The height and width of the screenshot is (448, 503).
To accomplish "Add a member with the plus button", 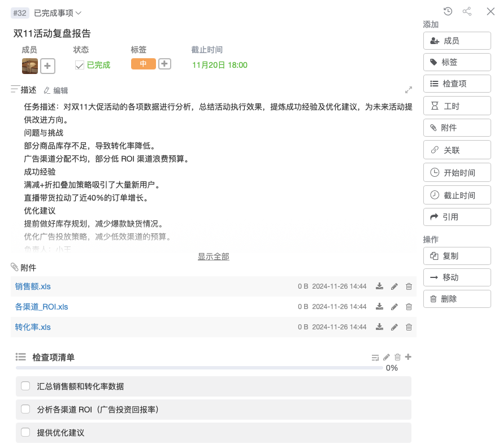I will [x=47, y=66].
